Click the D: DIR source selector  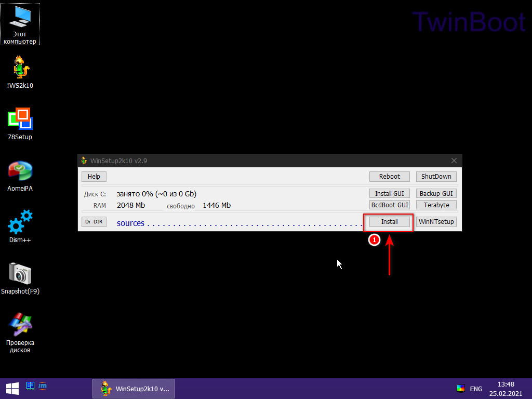click(x=94, y=222)
